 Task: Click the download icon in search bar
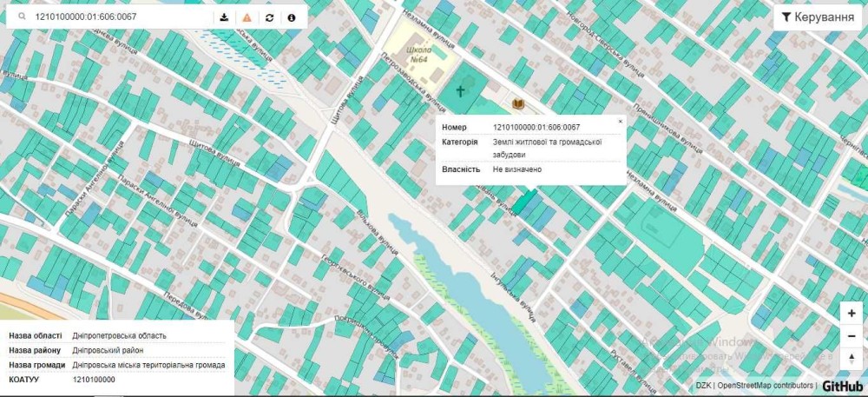[224, 17]
